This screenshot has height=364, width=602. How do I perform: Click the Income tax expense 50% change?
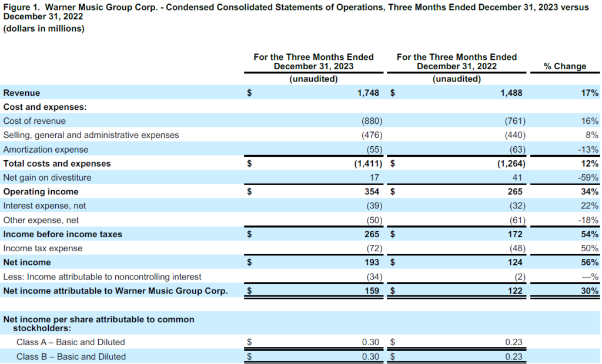(589, 248)
